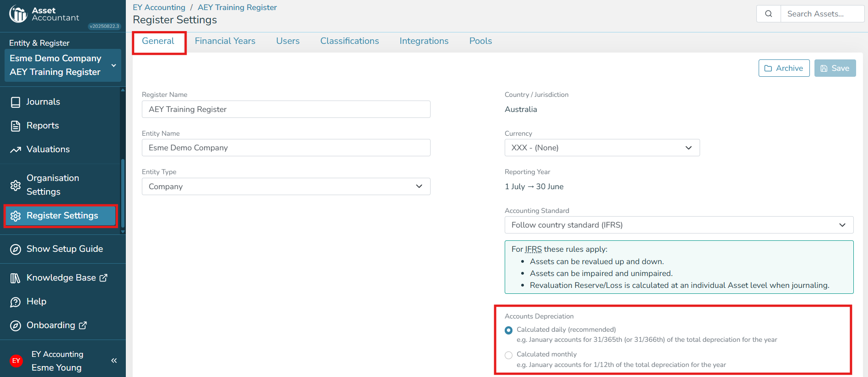Click the floppy disk icon on Save
Screen dimensions: 868x377
click(x=824, y=68)
